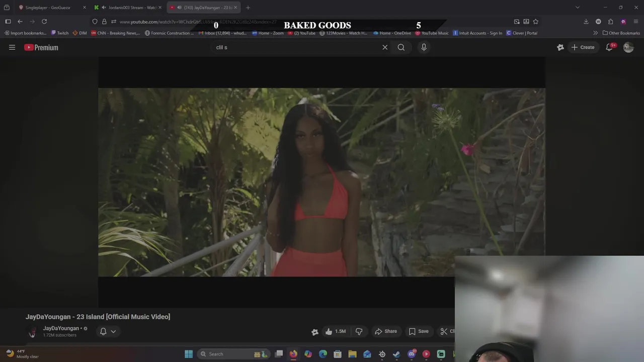This screenshot has width=644, height=362.
Task: Switch to Jordanis003 Stream tab
Action: coord(128,8)
